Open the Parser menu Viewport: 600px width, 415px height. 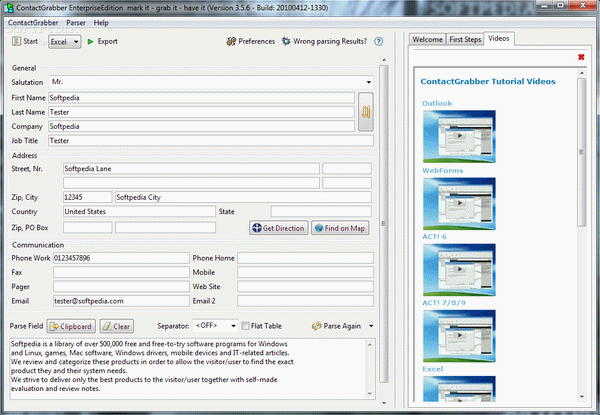[x=76, y=23]
